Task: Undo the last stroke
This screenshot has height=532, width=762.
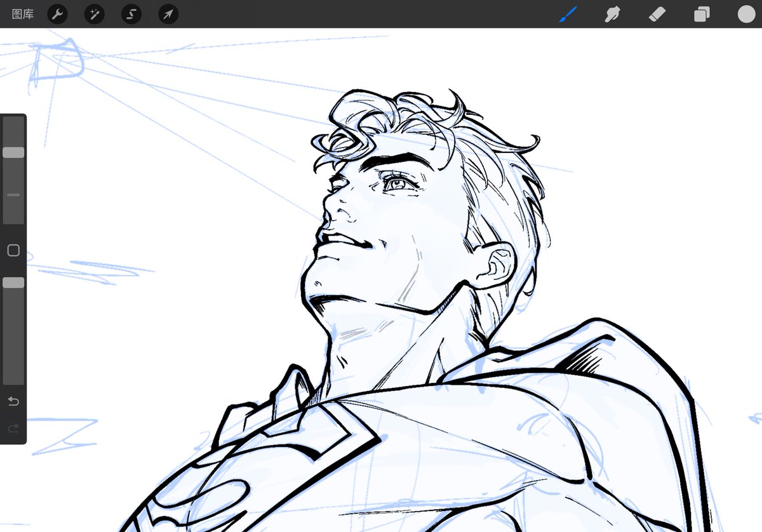Action: pyautogui.click(x=13, y=401)
